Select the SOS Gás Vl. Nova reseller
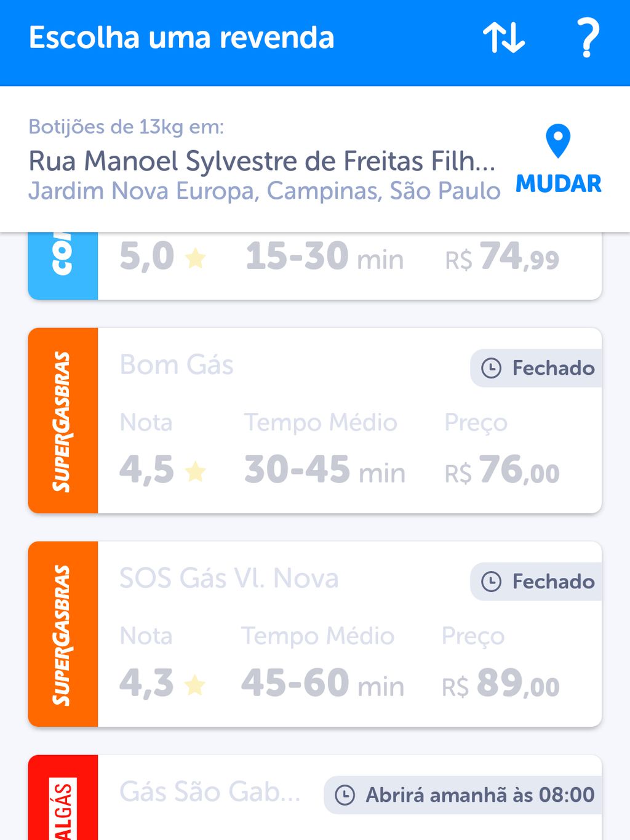Screen dimensions: 630x840 (x=315, y=634)
